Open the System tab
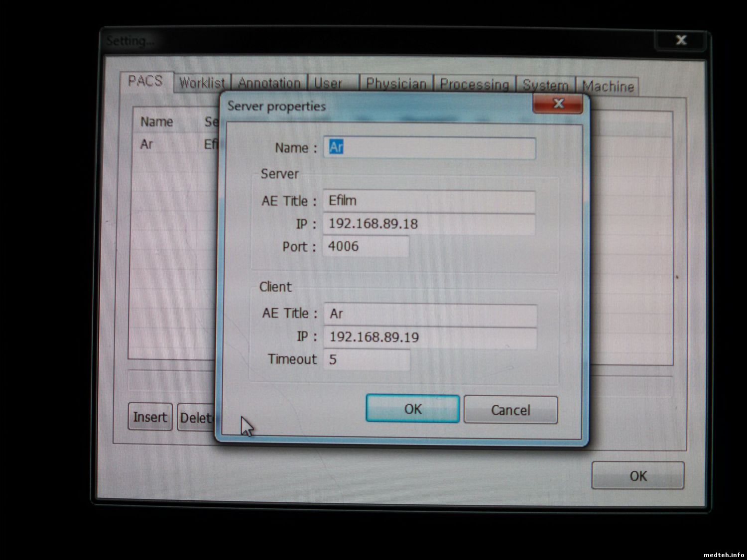The image size is (747, 560). point(545,86)
